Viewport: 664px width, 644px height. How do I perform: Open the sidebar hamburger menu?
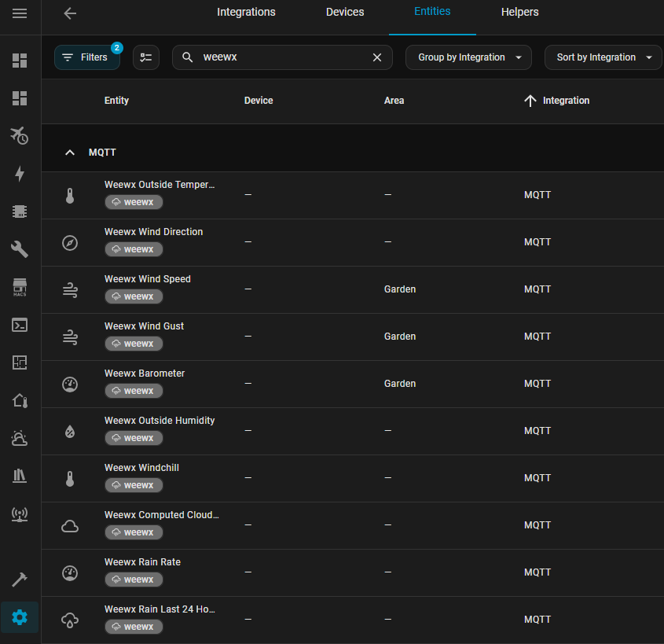[20, 13]
